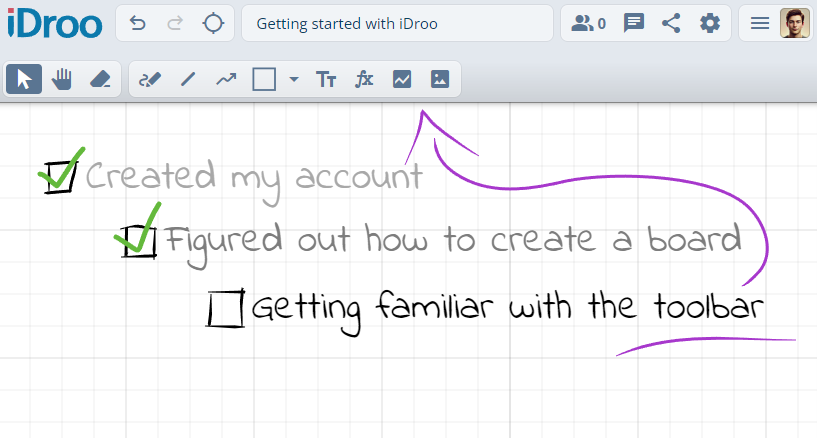Image resolution: width=817 pixels, height=438 pixels.
Task: Choose the Arrow line tool
Action: (226, 79)
